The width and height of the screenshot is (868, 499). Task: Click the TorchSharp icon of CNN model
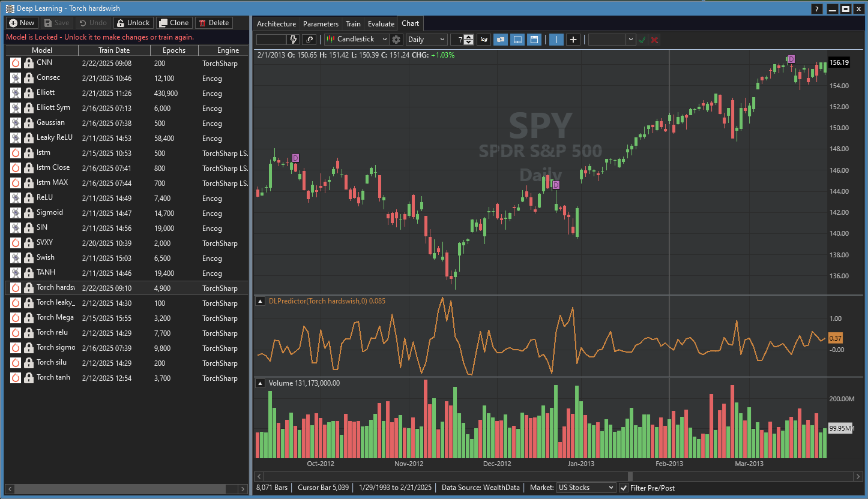(x=16, y=63)
